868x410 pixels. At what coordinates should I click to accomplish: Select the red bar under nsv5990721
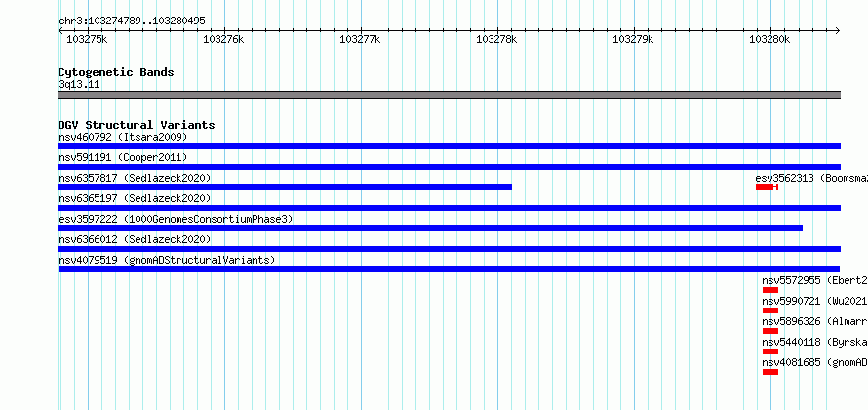[770, 310]
